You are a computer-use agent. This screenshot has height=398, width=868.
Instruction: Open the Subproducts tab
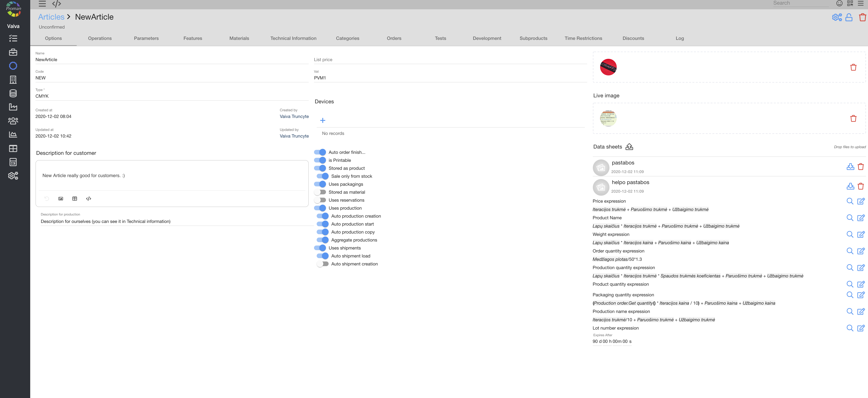533,38
